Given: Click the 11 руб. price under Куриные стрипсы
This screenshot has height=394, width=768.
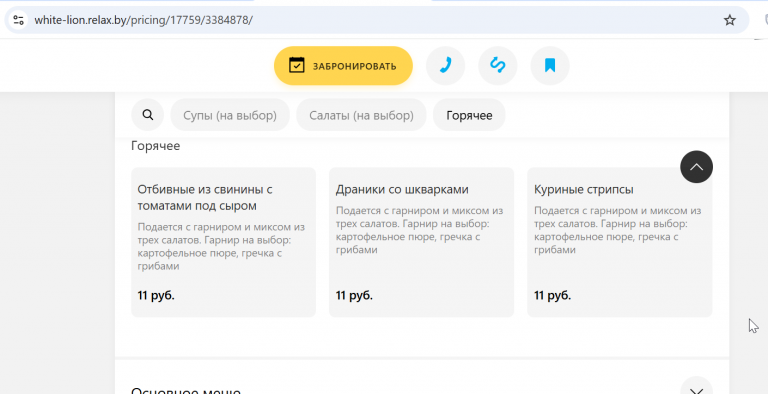Looking at the screenshot, I should (x=552, y=296).
